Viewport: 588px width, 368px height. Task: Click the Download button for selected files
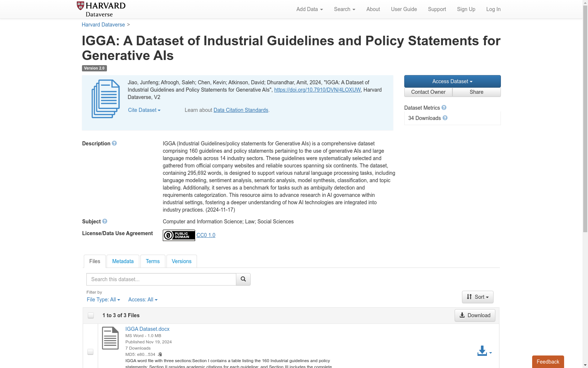pos(475,315)
